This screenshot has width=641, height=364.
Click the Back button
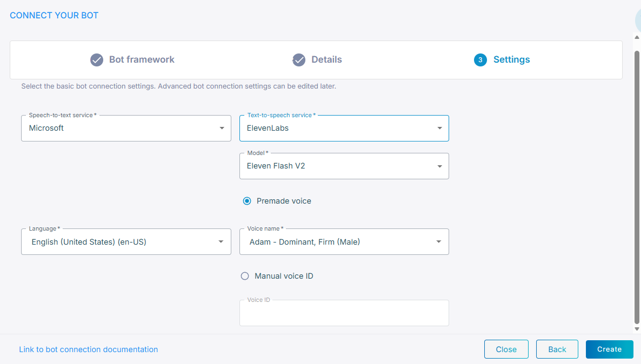(557, 349)
